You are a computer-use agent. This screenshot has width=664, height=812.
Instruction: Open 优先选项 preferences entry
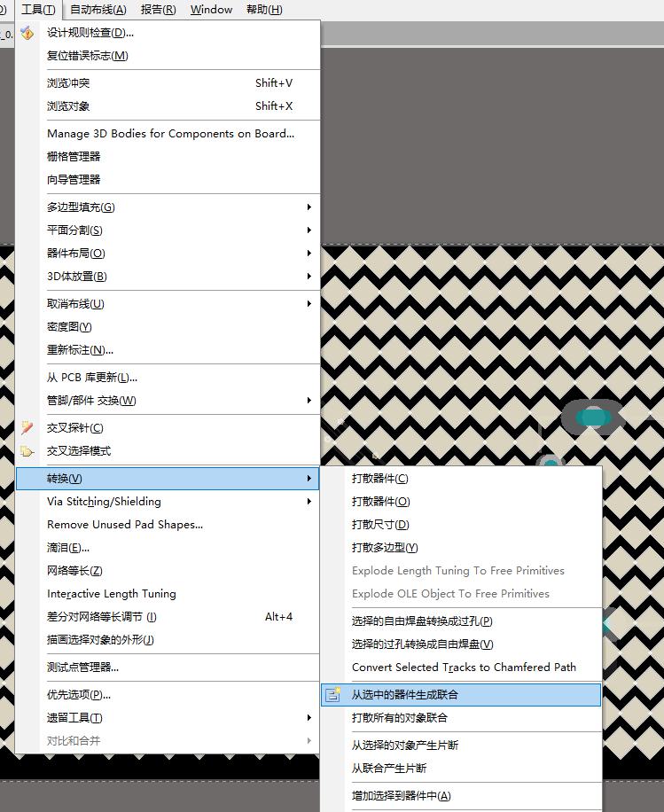pyautogui.click(x=79, y=695)
